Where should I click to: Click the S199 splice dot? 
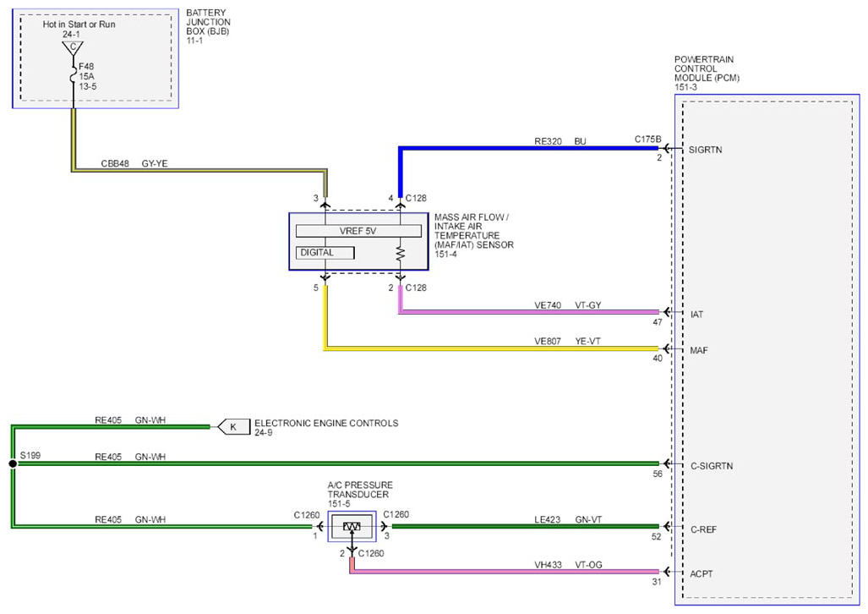(13, 463)
